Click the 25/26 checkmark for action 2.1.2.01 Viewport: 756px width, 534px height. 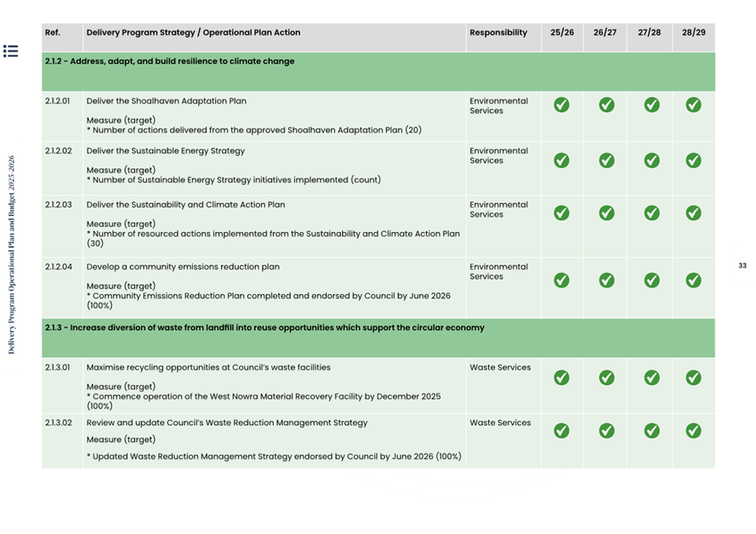[561, 105]
